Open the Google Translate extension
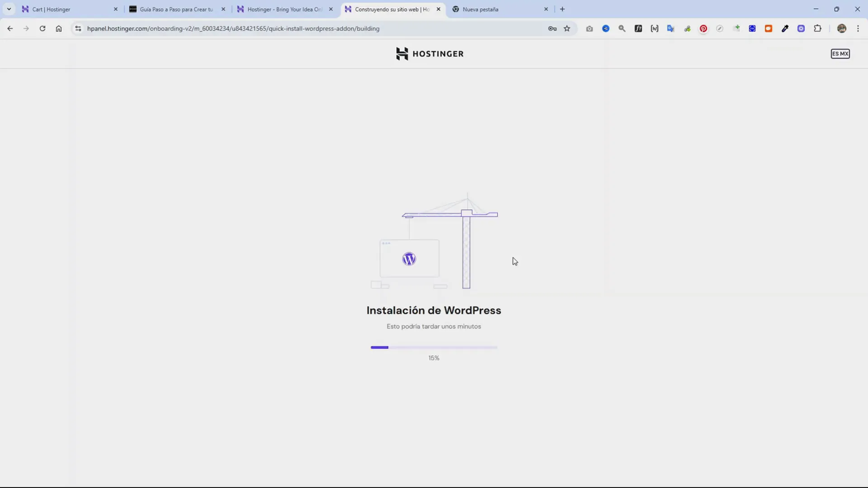The width and height of the screenshot is (868, 488). tap(671, 28)
